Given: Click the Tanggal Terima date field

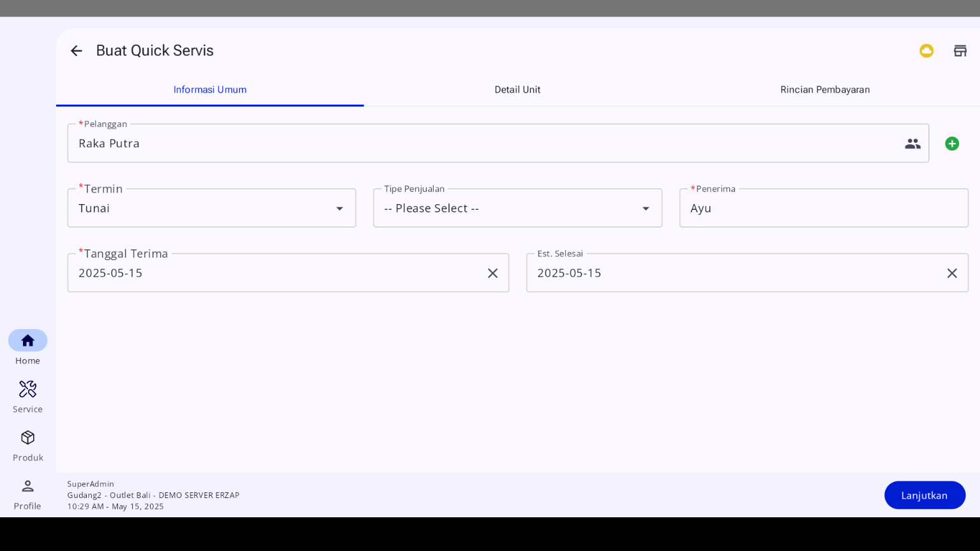Looking at the screenshot, I should point(288,273).
